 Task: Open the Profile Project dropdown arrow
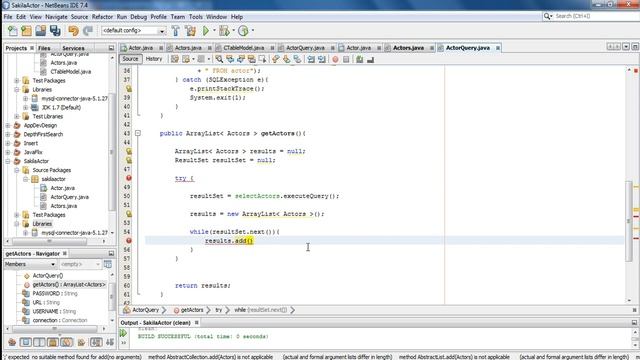253,31
